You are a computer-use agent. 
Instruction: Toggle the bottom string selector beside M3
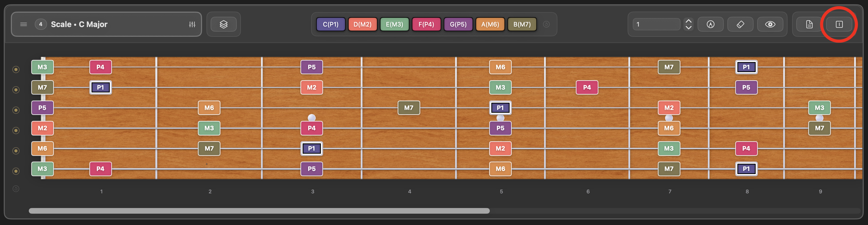[x=16, y=171]
